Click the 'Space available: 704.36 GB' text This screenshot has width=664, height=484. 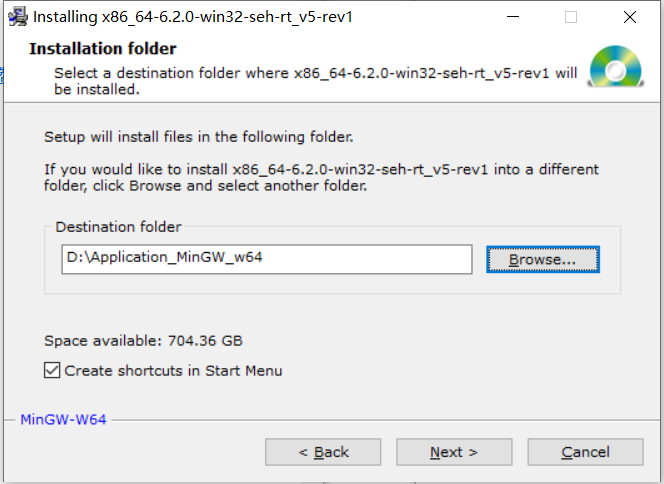143,340
